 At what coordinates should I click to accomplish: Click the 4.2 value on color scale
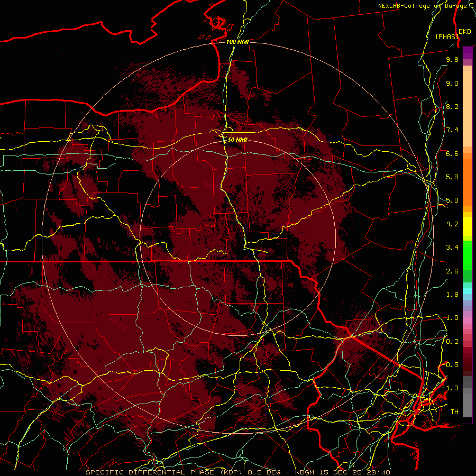(x=452, y=224)
